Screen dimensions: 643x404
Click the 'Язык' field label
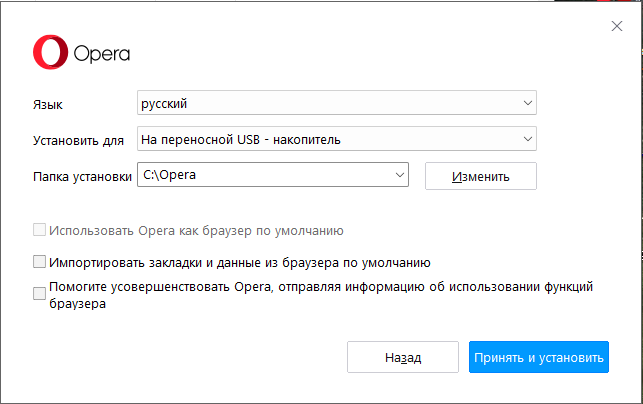pyautogui.click(x=53, y=104)
